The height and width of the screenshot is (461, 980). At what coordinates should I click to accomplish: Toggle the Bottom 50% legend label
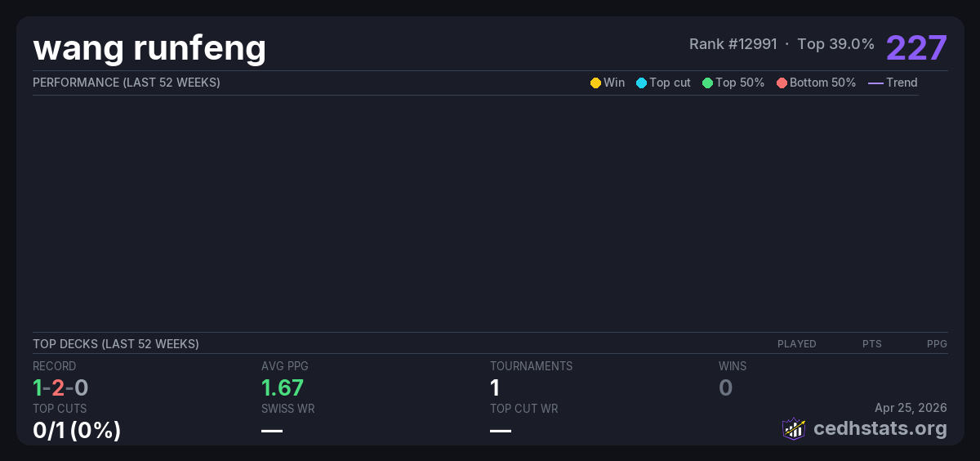(x=822, y=83)
